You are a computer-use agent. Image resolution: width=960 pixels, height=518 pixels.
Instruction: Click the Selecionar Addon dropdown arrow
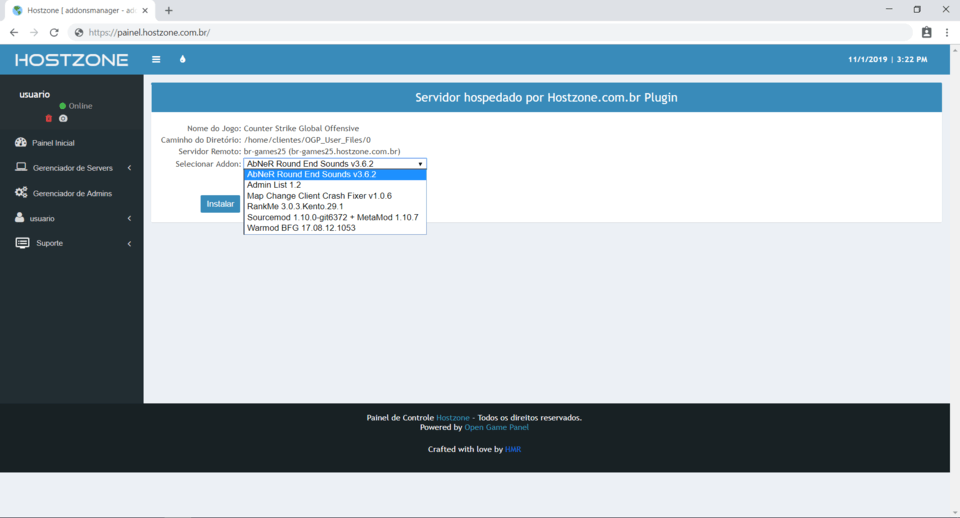point(420,163)
